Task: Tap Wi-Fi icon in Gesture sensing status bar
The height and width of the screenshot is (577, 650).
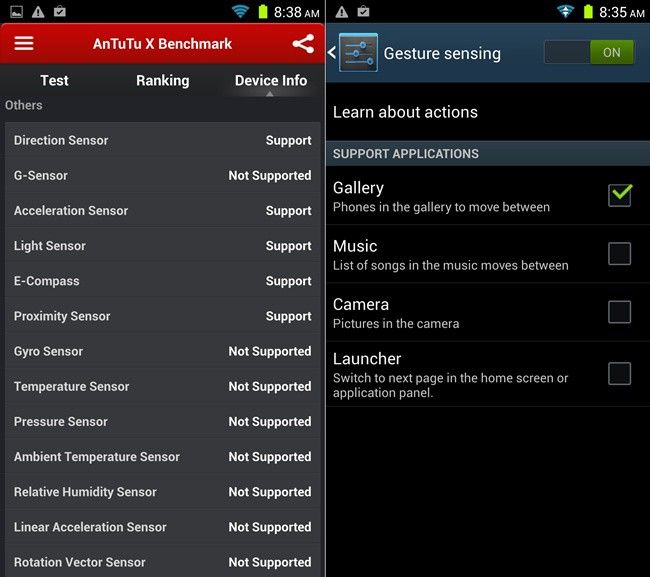Action: (565, 11)
